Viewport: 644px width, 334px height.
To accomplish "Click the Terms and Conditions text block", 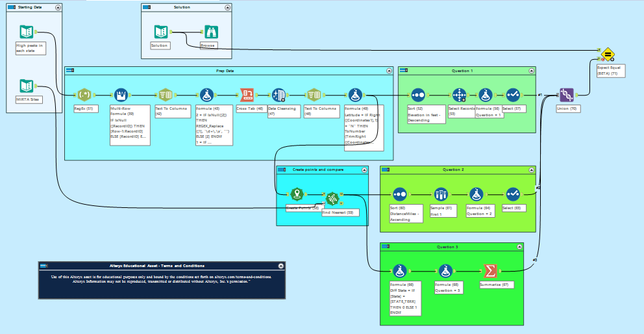I will pos(160,279).
